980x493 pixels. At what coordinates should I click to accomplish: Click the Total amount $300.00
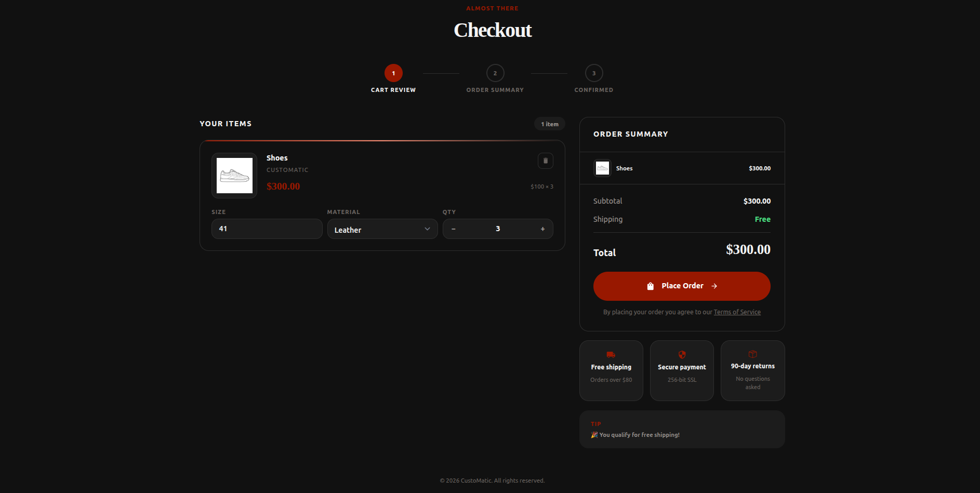748,250
